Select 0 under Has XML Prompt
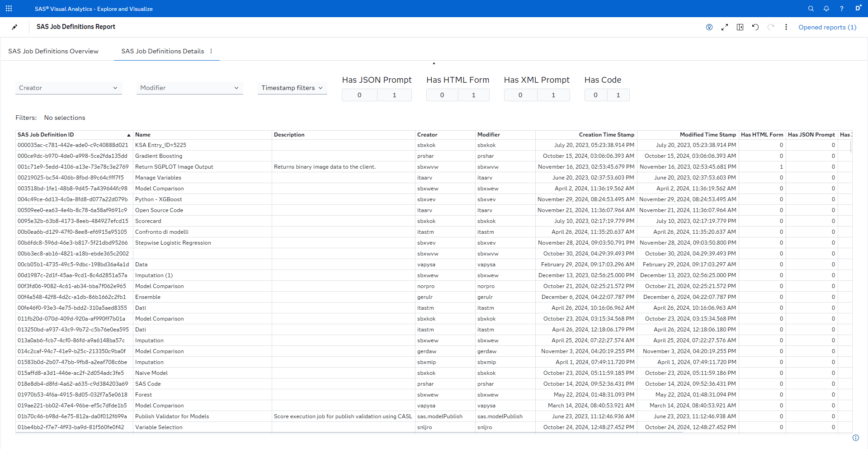 [520, 95]
